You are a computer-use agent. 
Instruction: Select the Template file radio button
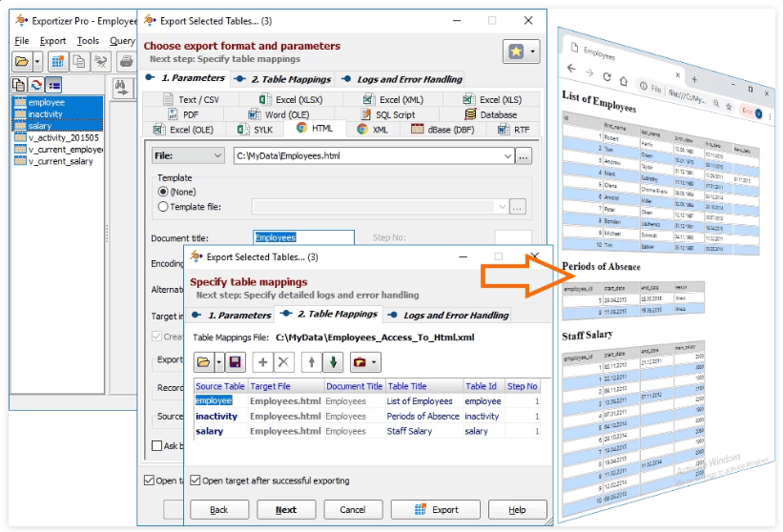pyautogui.click(x=163, y=207)
